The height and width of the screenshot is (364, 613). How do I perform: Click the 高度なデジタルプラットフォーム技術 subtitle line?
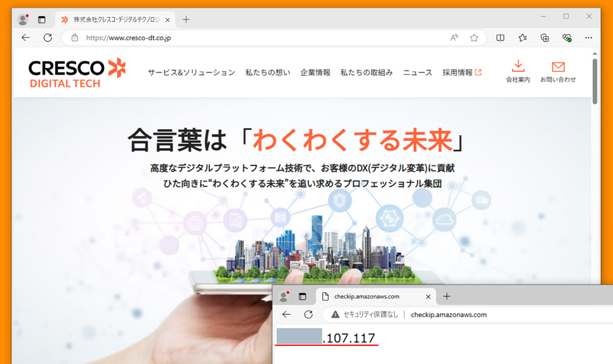point(302,168)
